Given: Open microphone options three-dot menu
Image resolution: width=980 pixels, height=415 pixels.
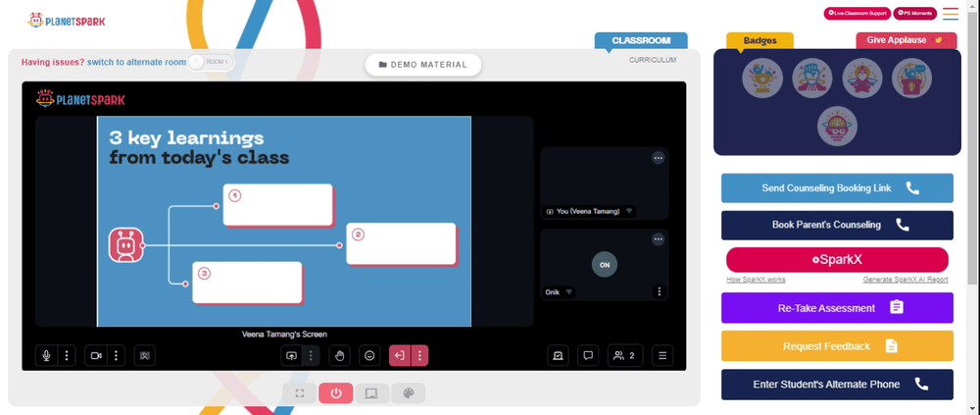Looking at the screenshot, I should [x=67, y=355].
